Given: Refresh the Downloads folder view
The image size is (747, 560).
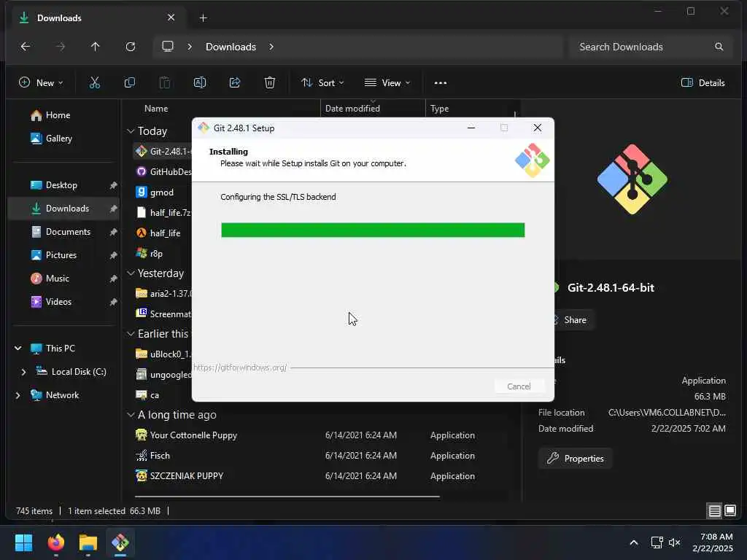Looking at the screenshot, I should 130,47.
